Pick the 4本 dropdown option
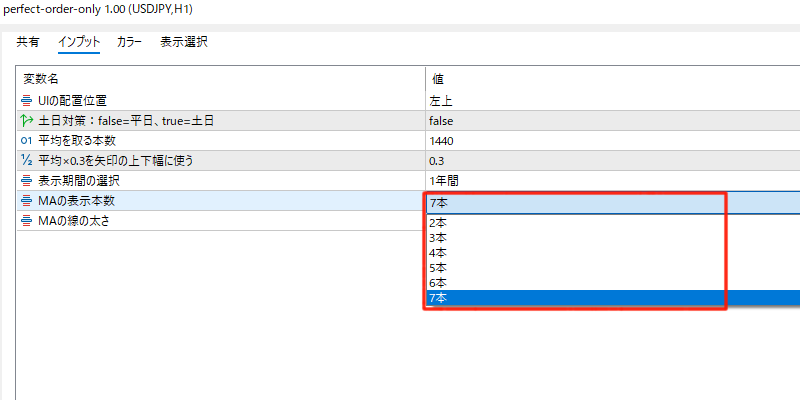 (437, 253)
